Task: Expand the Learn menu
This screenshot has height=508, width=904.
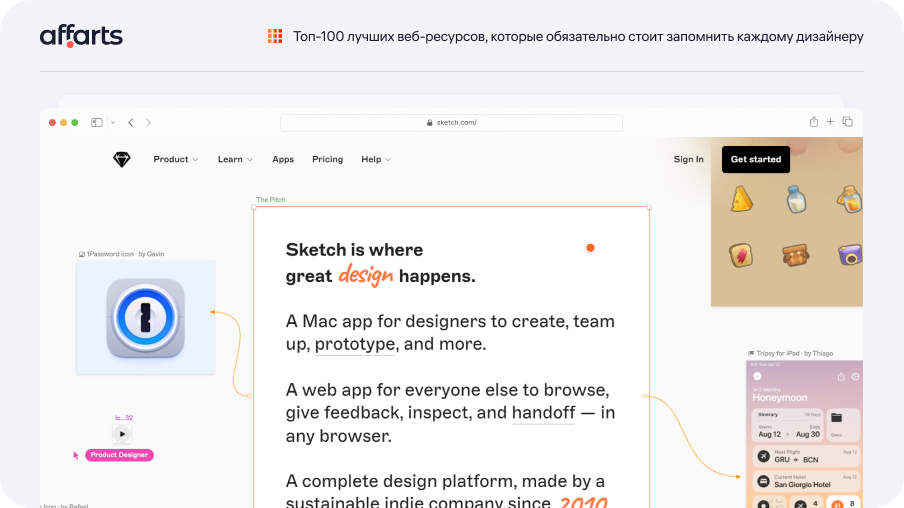Action: tap(235, 159)
